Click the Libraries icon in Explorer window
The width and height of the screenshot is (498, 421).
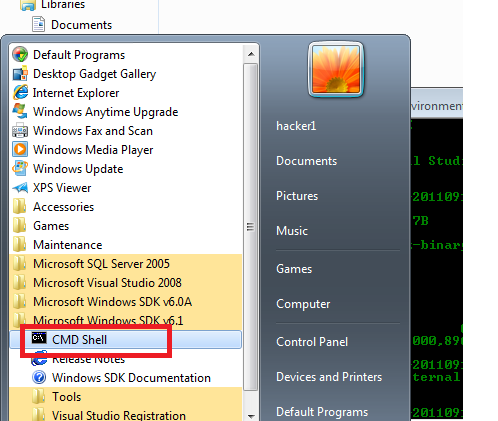[x=27, y=5]
